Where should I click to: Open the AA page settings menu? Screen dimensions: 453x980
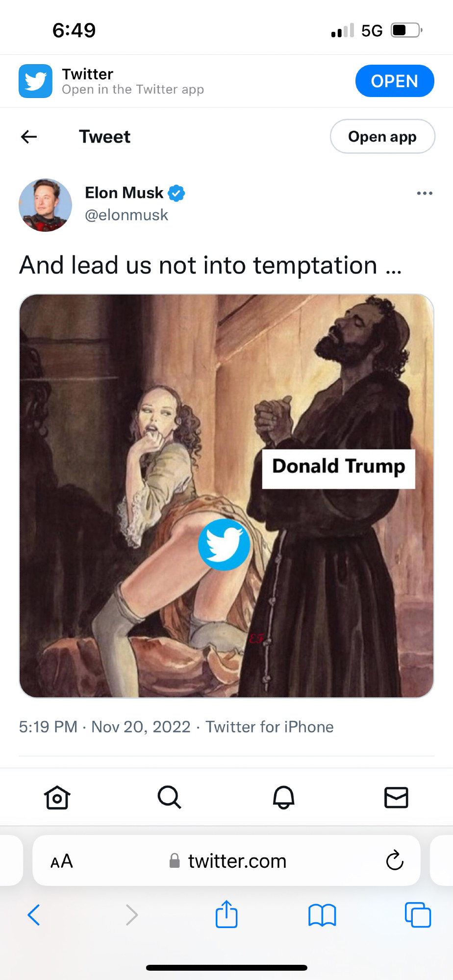[62, 861]
